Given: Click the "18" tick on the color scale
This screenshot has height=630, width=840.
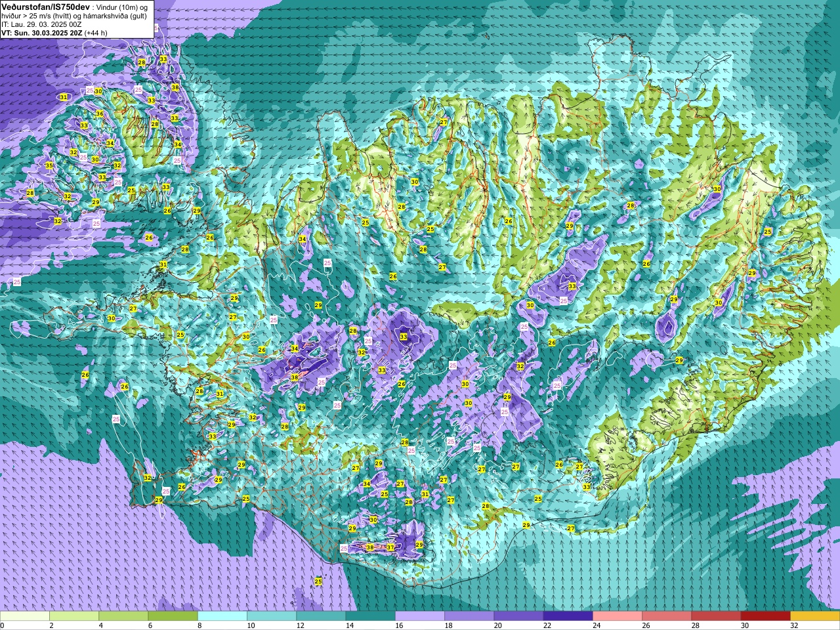Looking at the screenshot, I should point(448,625).
